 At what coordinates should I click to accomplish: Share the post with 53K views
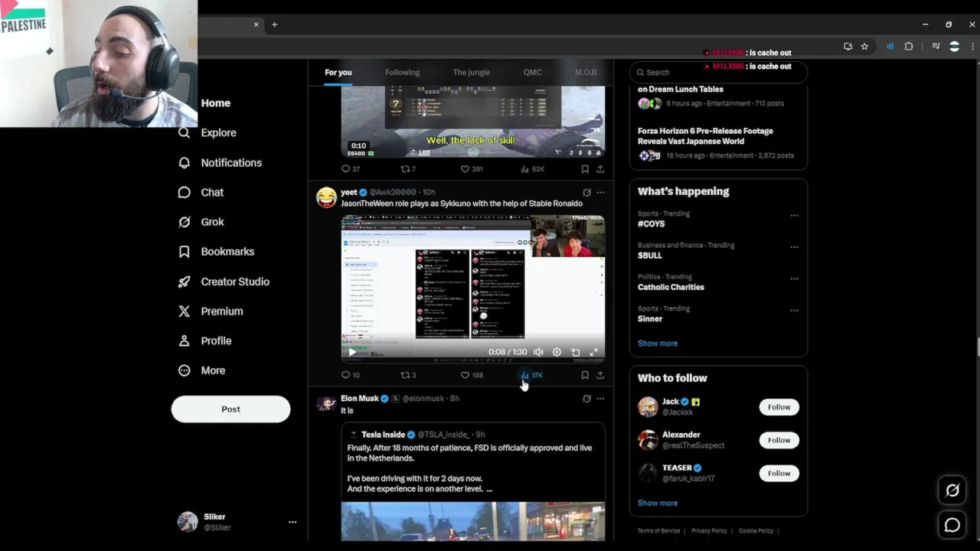click(600, 168)
